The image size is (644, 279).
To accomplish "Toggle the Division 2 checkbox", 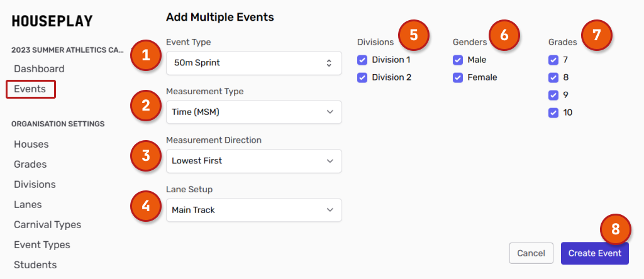I will coord(362,78).
